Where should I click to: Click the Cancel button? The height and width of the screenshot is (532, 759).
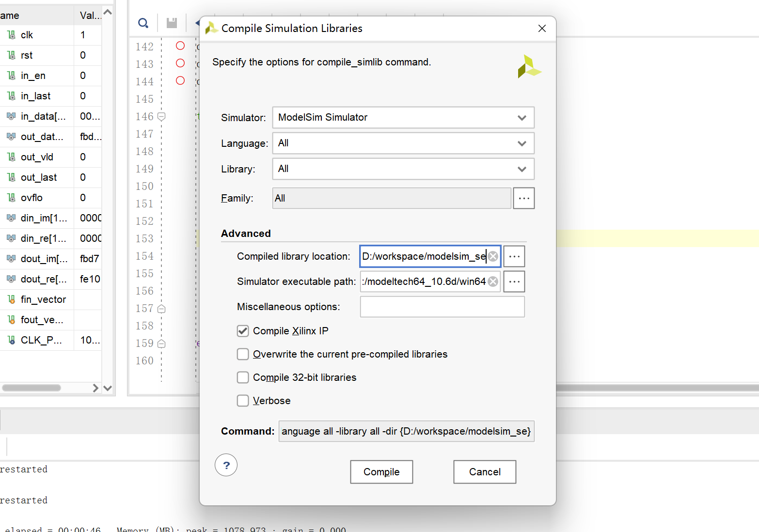[x=485, y=472]
